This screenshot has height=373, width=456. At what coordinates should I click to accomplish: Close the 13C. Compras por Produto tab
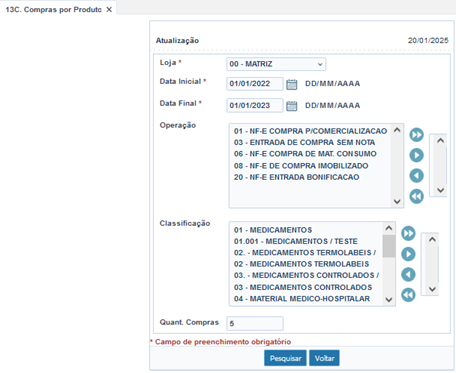coord(109,10)
